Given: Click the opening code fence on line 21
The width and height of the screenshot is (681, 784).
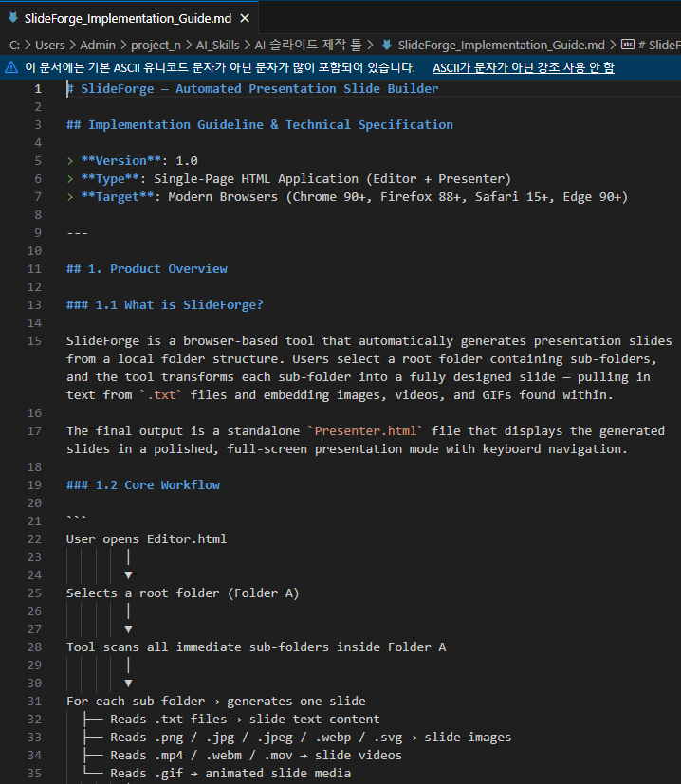Looking at the screenshot, I should coord(77,519).
